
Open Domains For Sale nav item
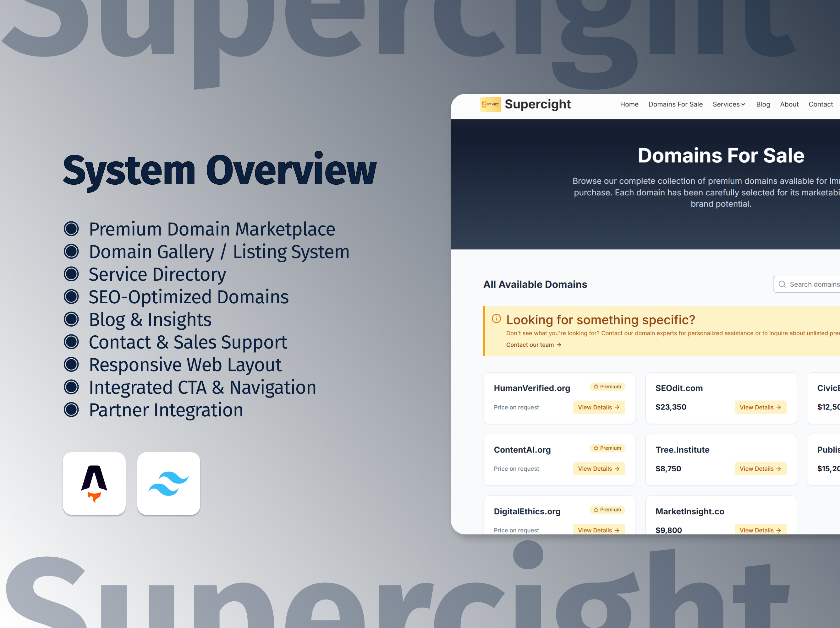(x=675, y=104)
